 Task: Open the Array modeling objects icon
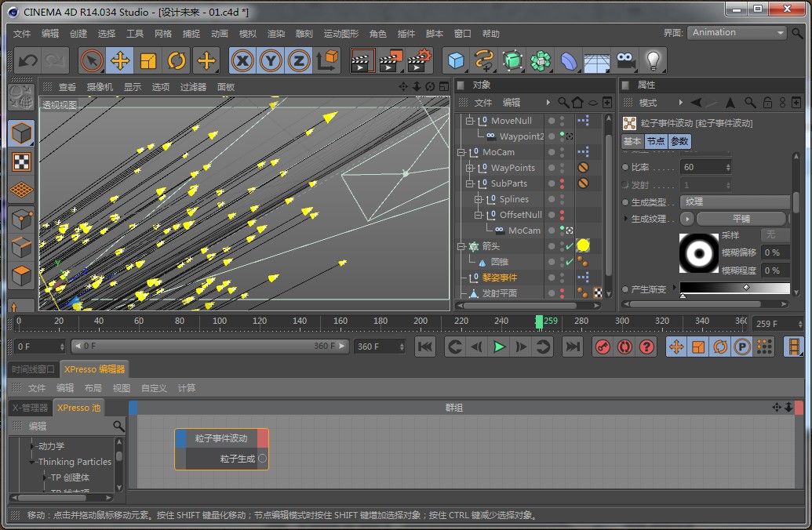tap(541, 61)
